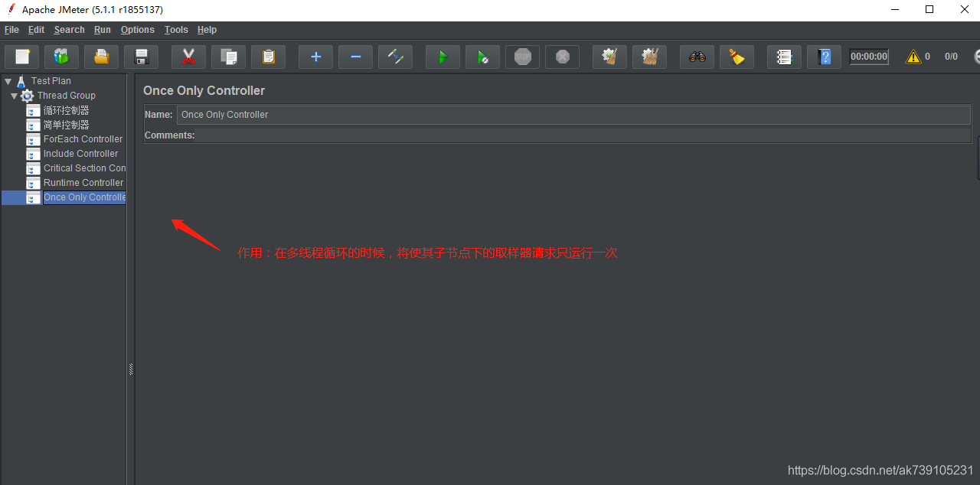The width and height of the screenshot is (980, 485).
Task: Select the 循环控制器 tree node
Action: click(x=67, y=110)
